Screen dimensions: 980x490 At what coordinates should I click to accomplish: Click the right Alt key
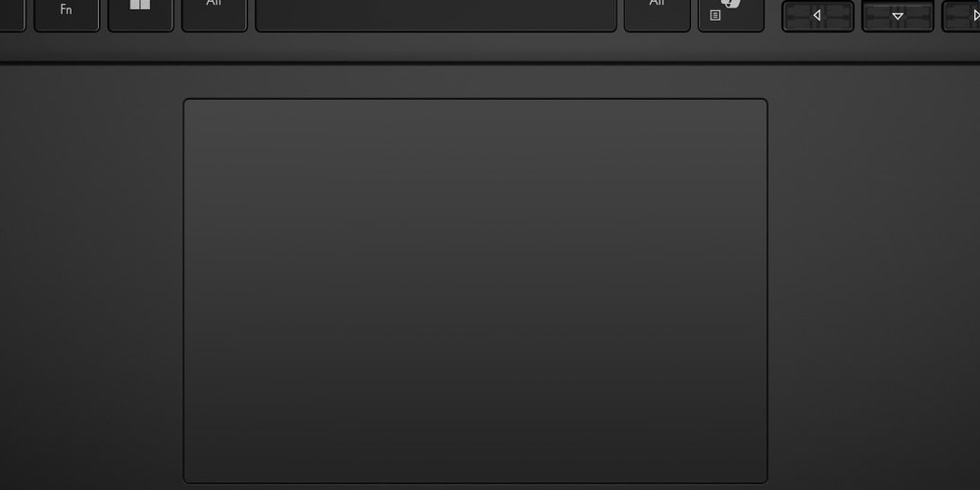pos(657,15)
